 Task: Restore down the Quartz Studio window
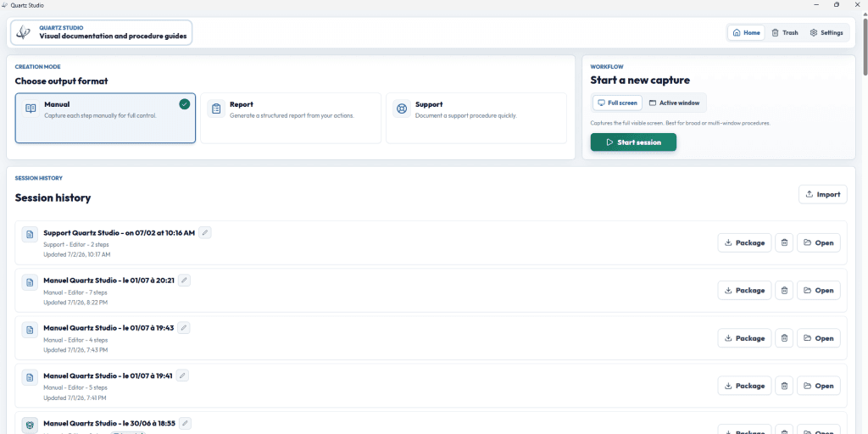837,4
